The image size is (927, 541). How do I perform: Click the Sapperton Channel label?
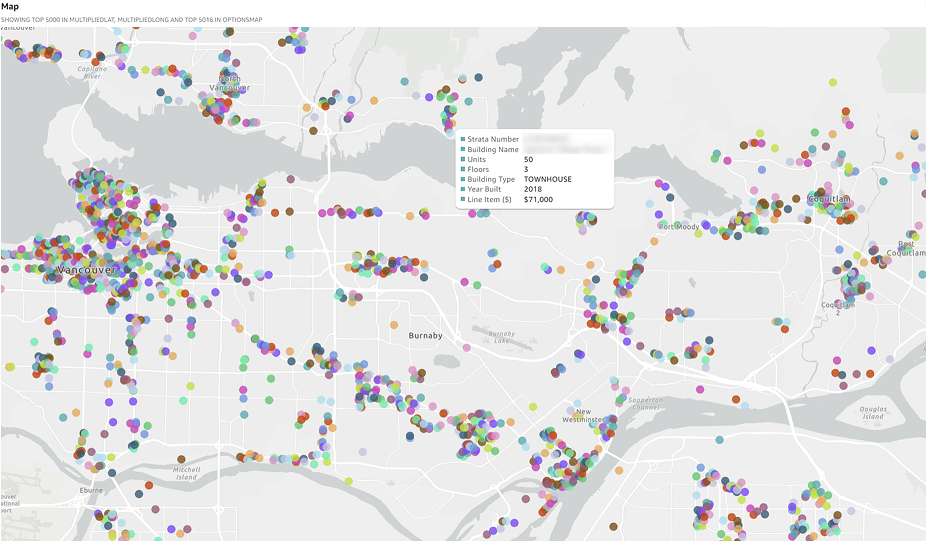coord(645,404)
